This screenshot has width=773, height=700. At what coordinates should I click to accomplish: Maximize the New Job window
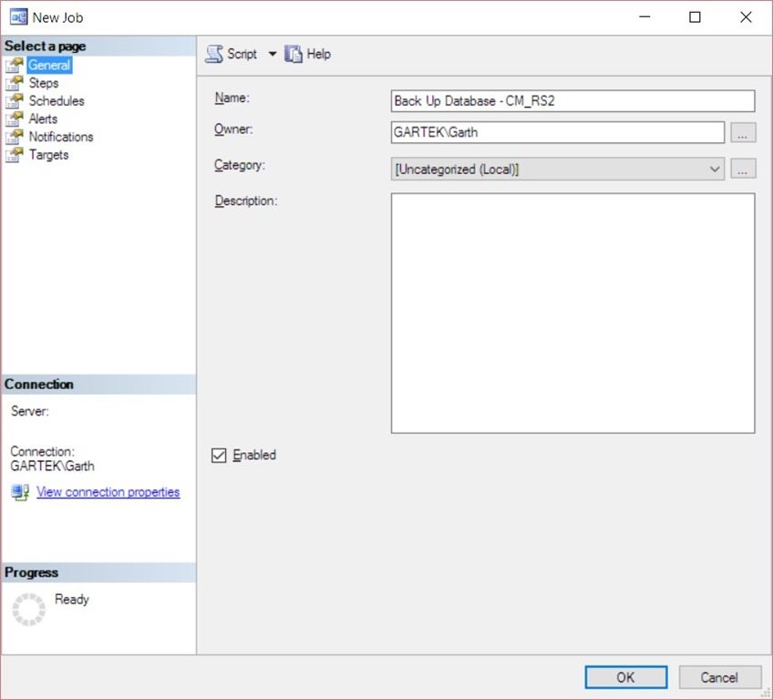(x=695, y=17)
